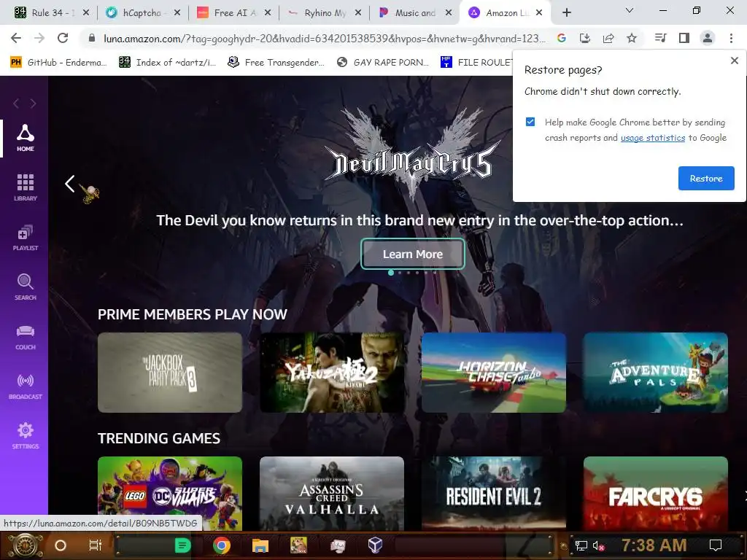
Task: Open a new tab with plus button
Action: 566,13
